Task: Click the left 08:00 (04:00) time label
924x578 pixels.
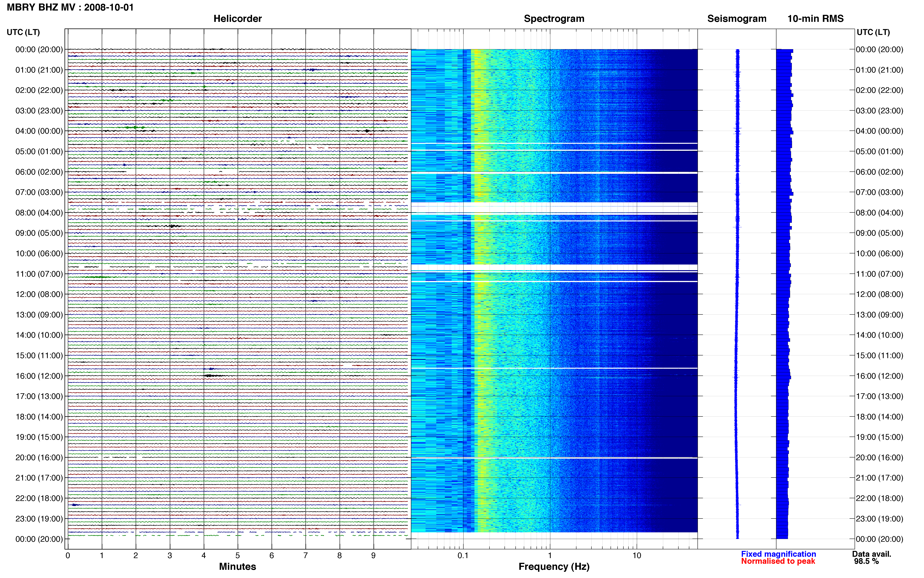Action: click(39, 213)
